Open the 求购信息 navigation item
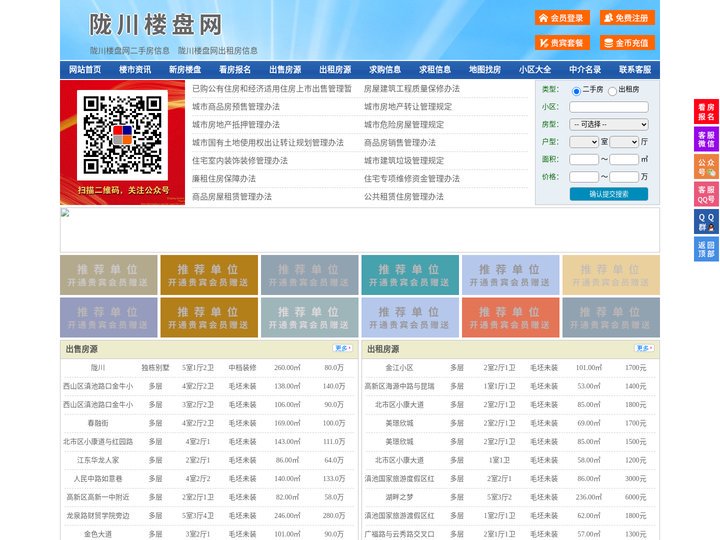 tap(385, 70)
